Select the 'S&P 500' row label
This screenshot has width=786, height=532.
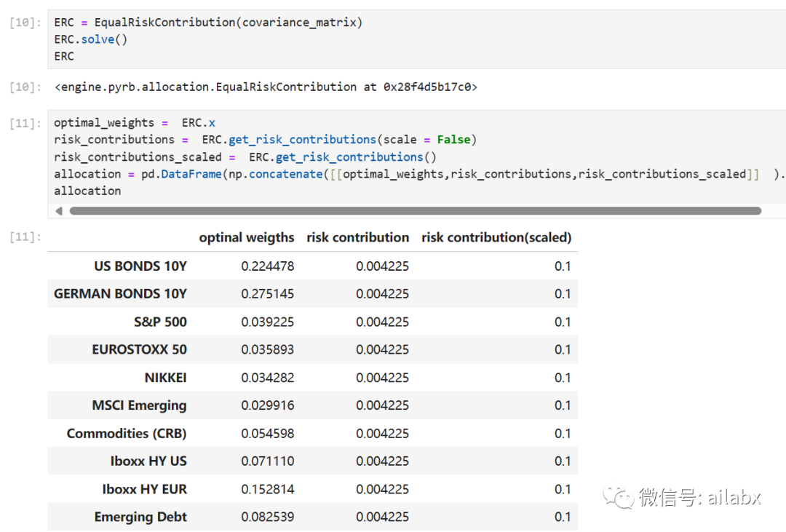(160, 322)
